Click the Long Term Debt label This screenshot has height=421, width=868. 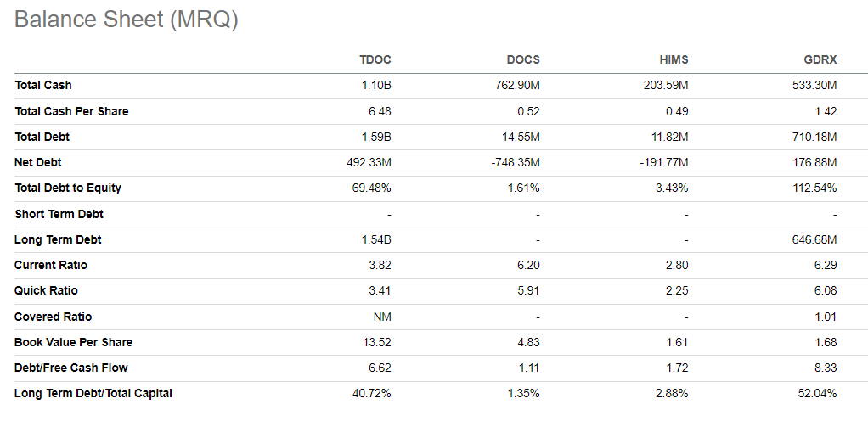(58, 240)
